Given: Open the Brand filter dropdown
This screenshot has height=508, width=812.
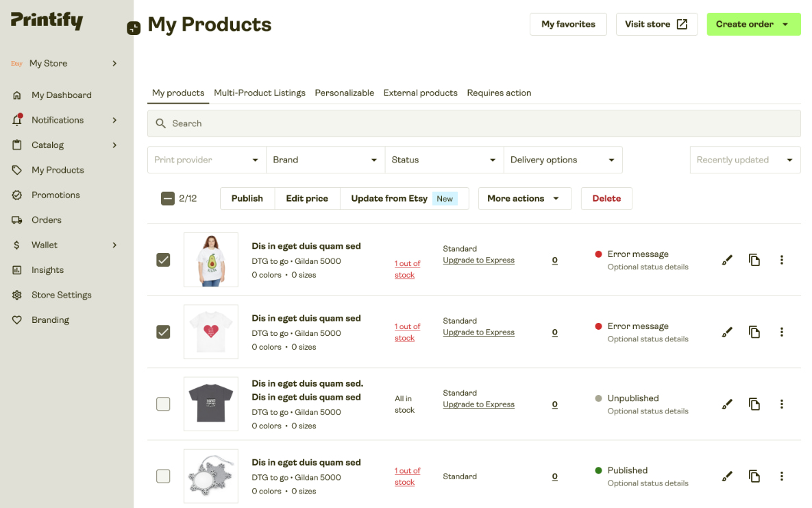Looking at the screenshot, I should point(325,160).
